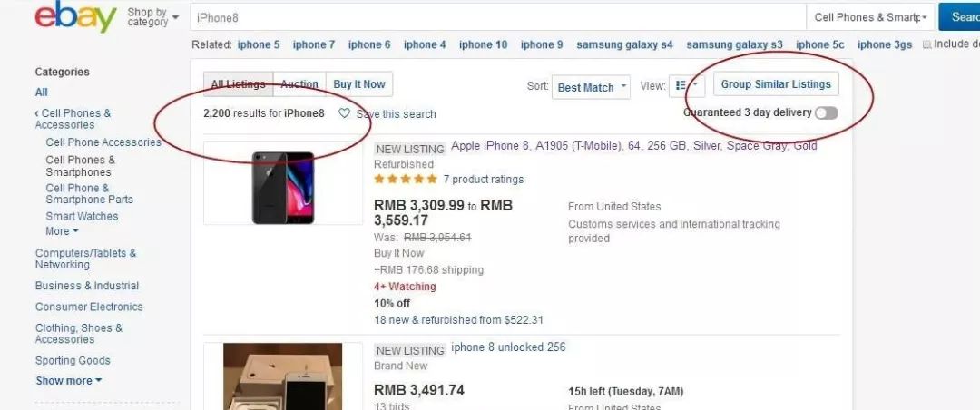The width and height of the screenshot is (980, 410).
Task: Switch to the Buy It Now tab
Action: pos(359,83)
